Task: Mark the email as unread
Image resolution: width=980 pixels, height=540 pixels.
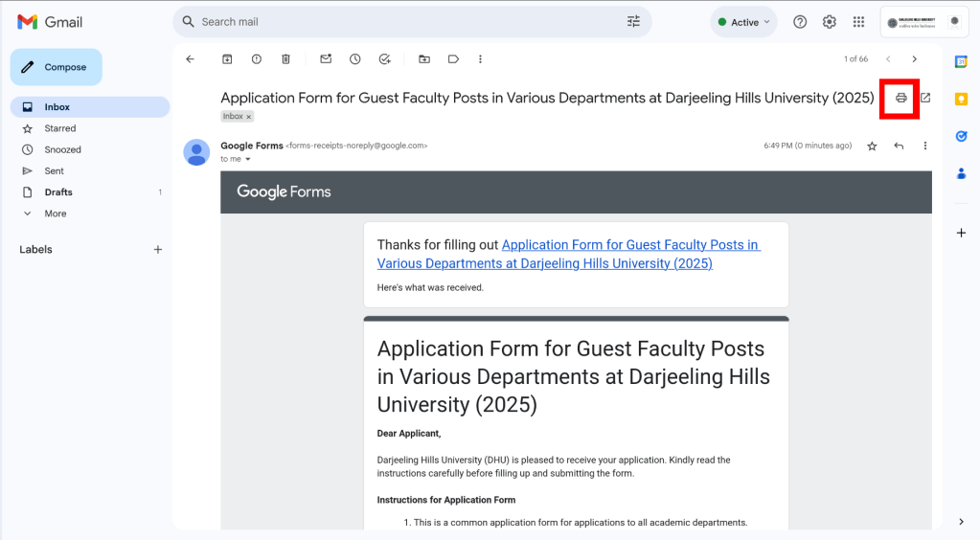Action: pyautogui.click(x=326, y=59)
